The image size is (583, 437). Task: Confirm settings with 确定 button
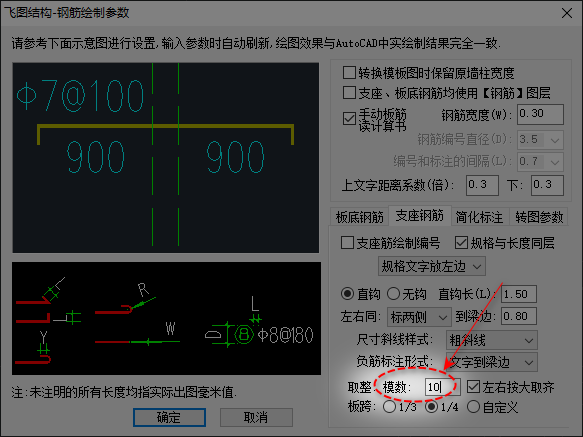tap(169, 417)
